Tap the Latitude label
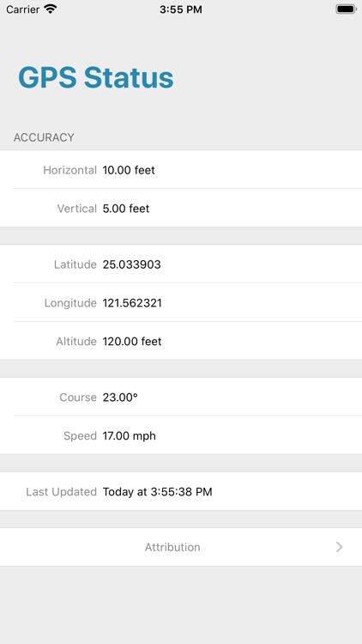The width and height of the screenshot is (362, 644). pyautogui.click(x=75, y=264)
